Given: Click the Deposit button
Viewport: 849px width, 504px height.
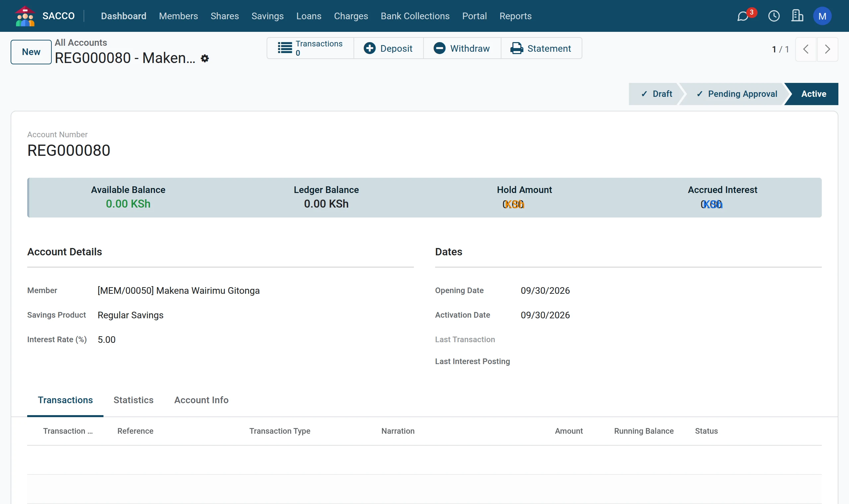Looking at the screenshot, I should click(x=388, y=48).
